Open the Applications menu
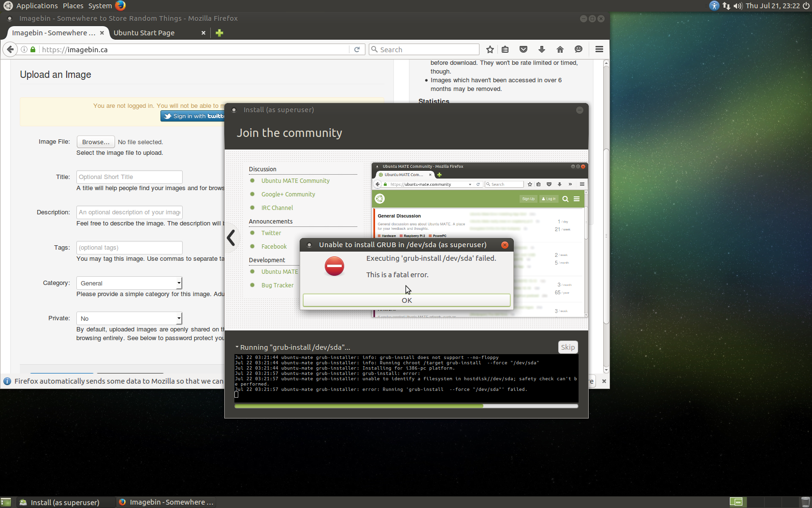Viewport: 812px width, 508px height. click(37, 6)
